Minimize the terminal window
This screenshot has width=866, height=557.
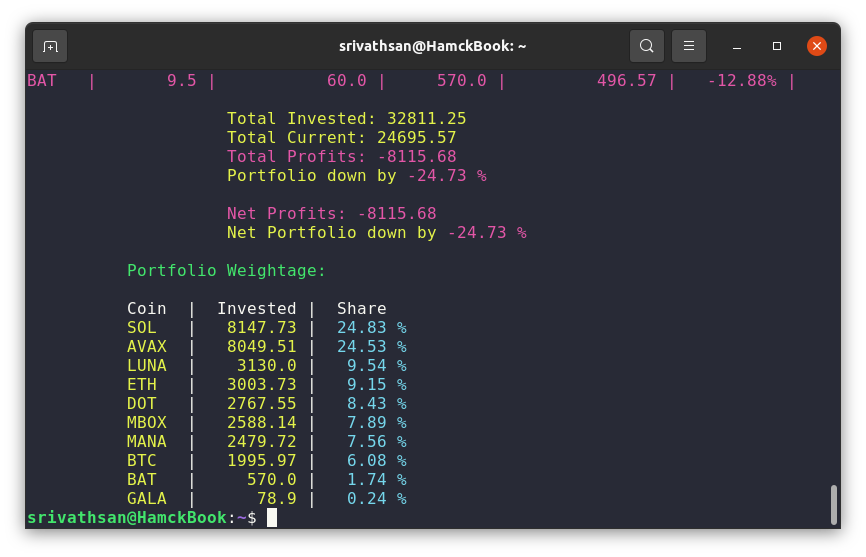point(737,46)
